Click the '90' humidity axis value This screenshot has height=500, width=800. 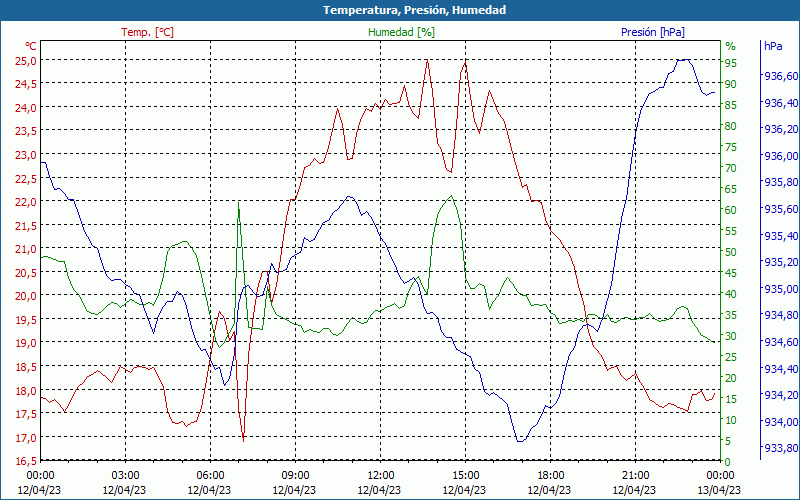point(731,84)
